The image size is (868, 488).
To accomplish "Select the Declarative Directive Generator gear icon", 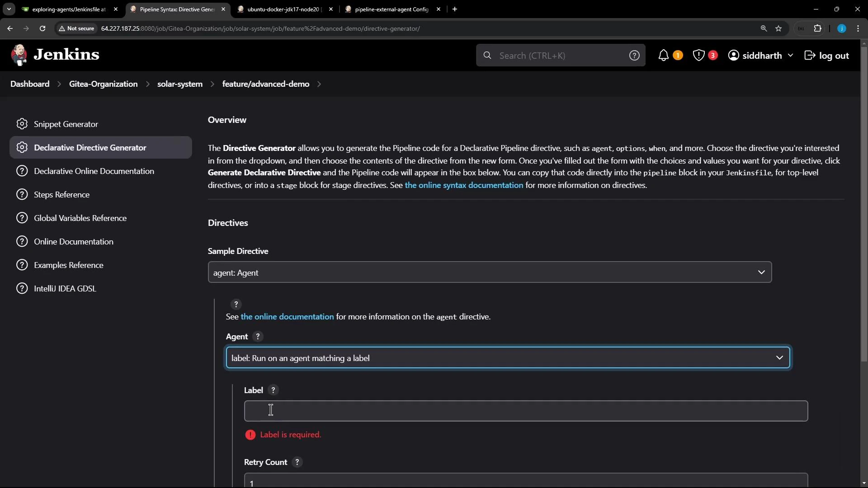I will (x=22, y=148).
